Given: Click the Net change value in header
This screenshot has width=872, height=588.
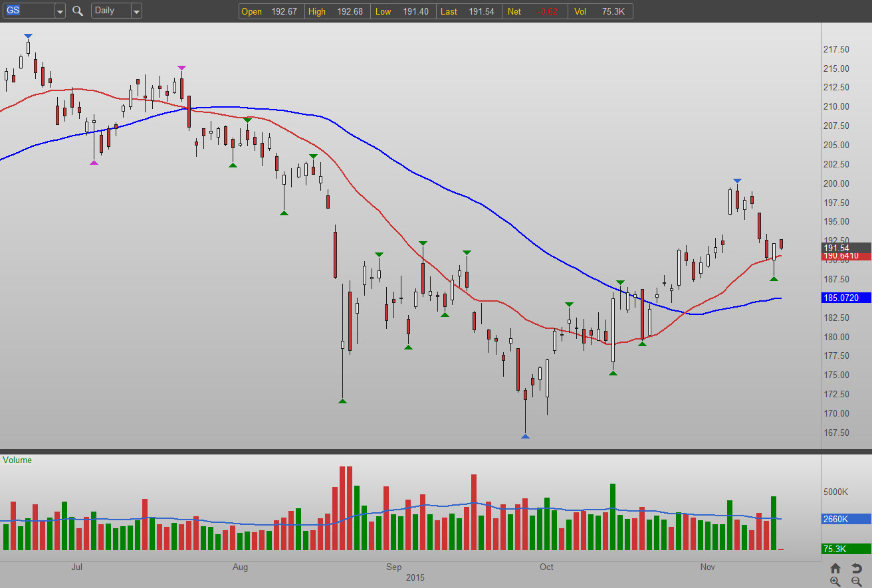Looking at the screenshot, I should 529,11.
